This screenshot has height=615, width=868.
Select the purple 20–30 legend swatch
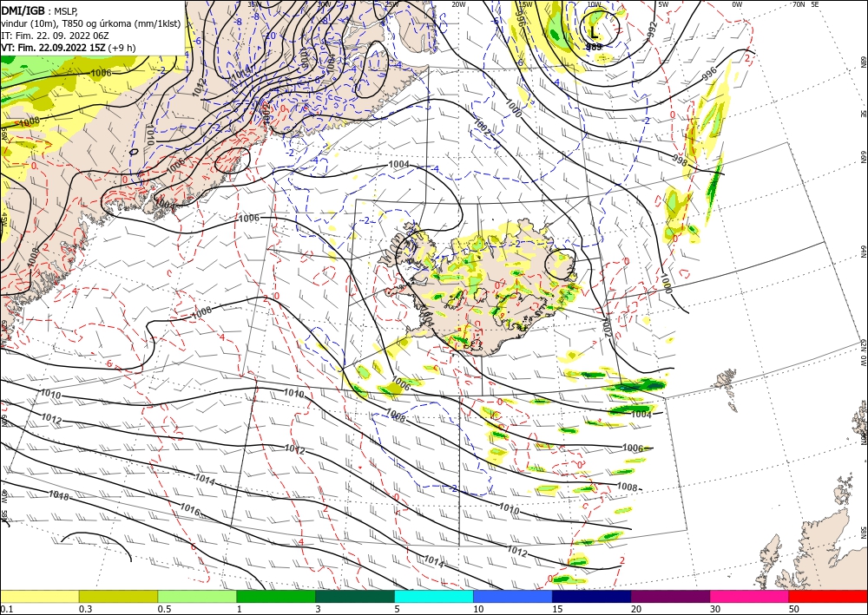[x=670, y=596]
